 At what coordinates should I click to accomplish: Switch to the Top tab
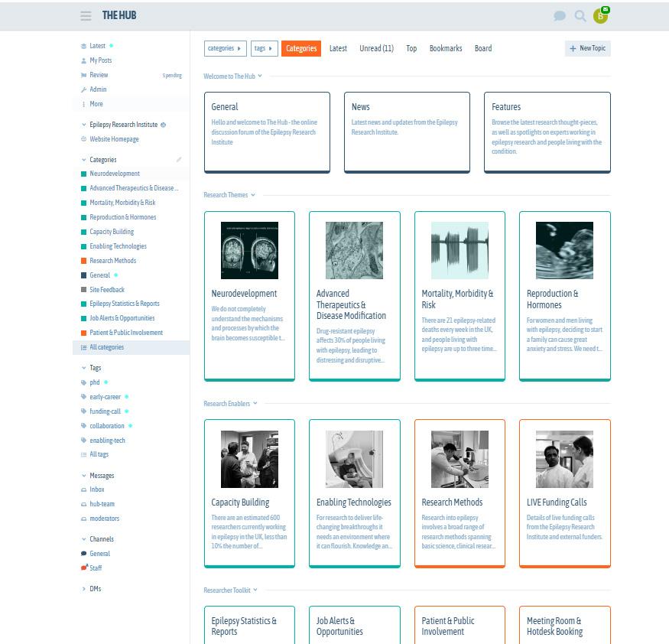click(x=411, y=48)
